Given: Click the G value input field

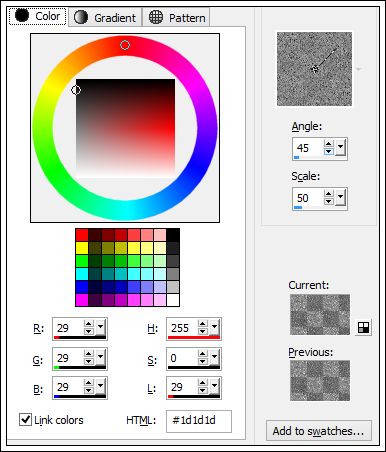Looking at the screenshot, I should click(x=68, y=358).
